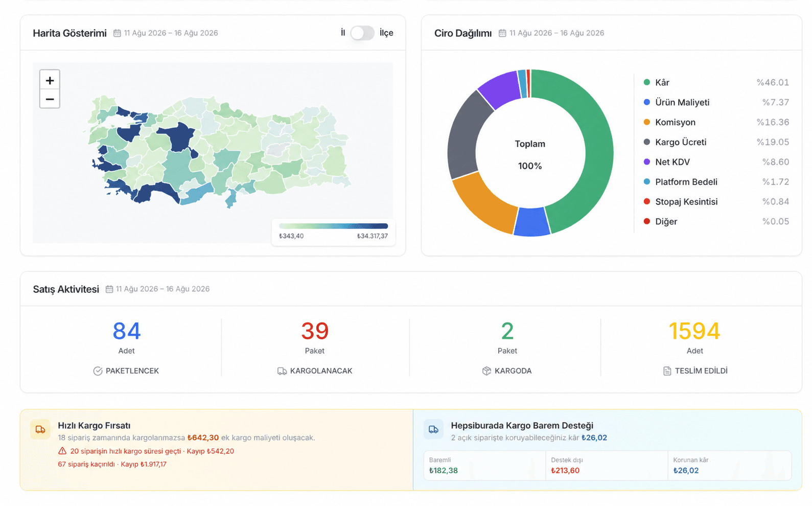Image resolution: width=812 pixels, height=506 pixels.
Task: Click the Satış Aktivitesi date range text
Action: (x=163, y=289)
